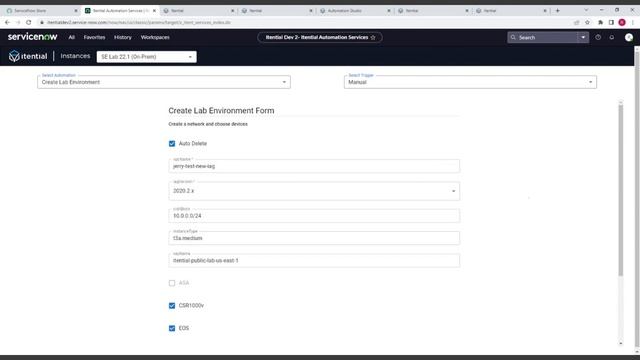Click the browser address bar URL
The height and width of the screenshot is (360, 640).
point(139,22)
